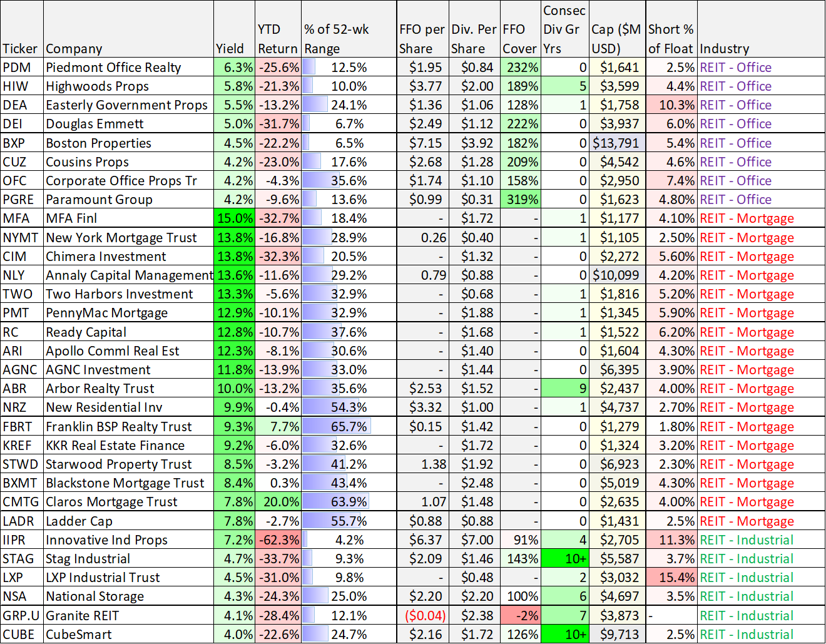Click Corporate Office Props' REIT - Office industry
The image size is (826, 644).
coord(761,181)
